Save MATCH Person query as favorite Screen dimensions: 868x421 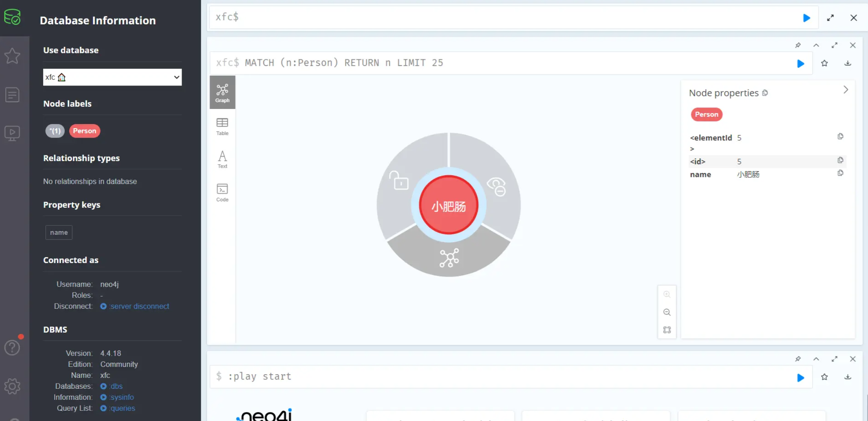824,63
